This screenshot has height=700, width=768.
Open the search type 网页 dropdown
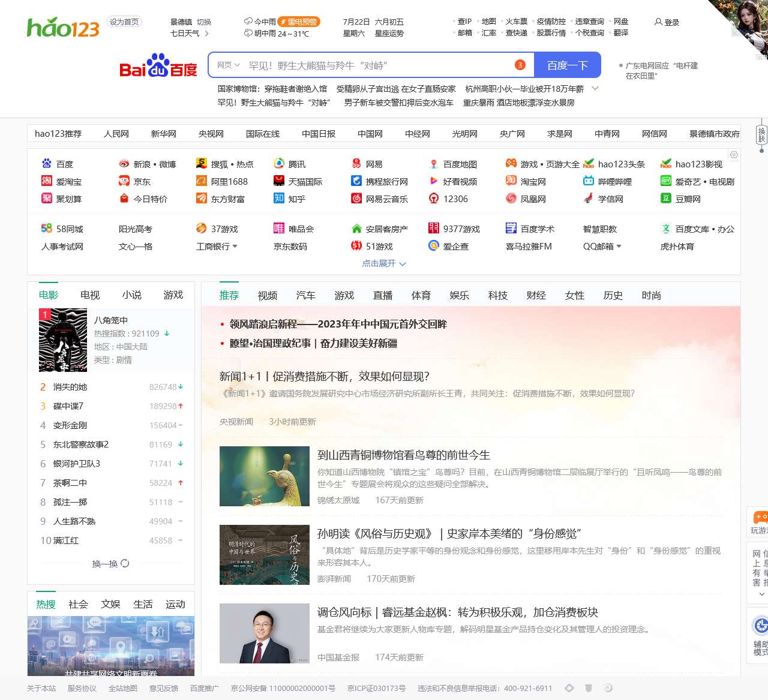[x=229, y=65]
